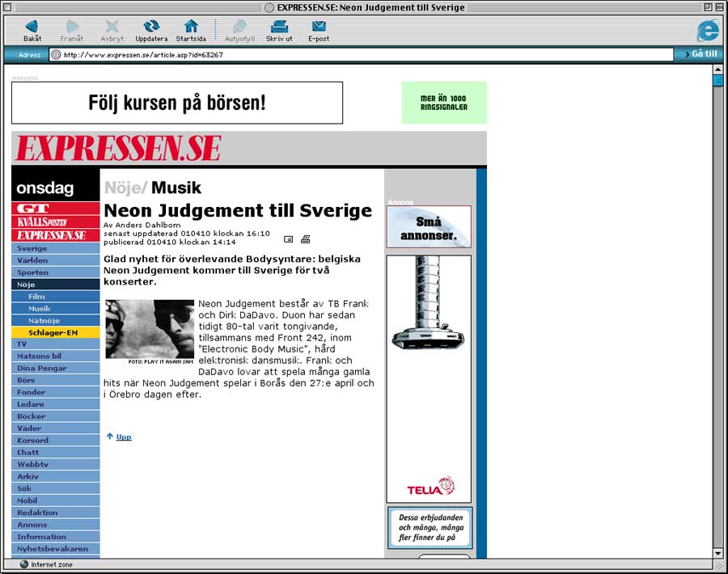The width and height of the screenshot is (728, 574).
Task: Open the Annons section
Action: (56, 525)
